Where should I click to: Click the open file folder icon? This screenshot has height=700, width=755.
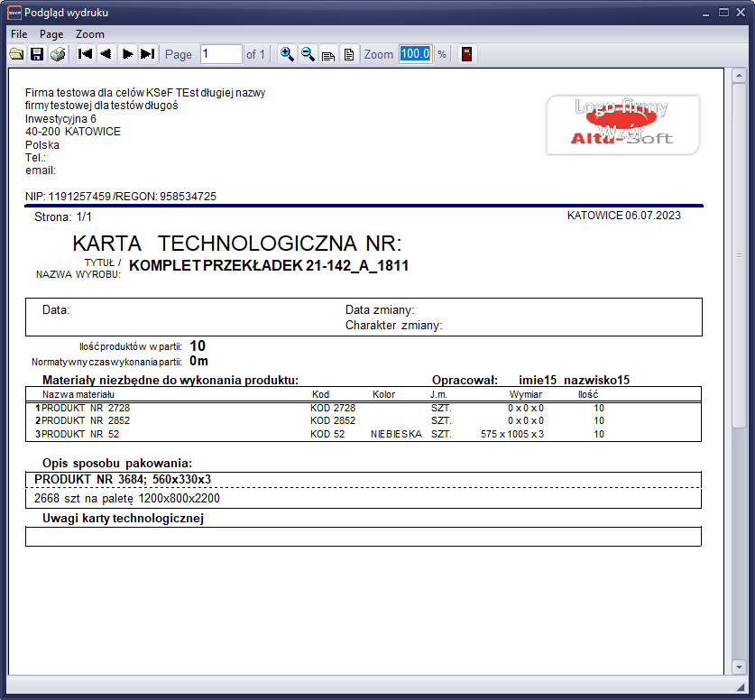tap(16, 54)
